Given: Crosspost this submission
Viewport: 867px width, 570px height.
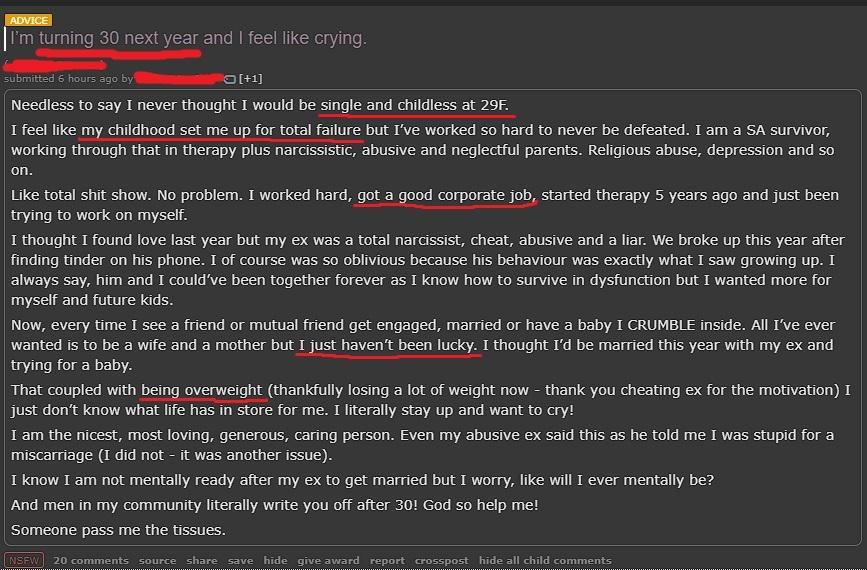Looking at the screenshot, I should click(x=441, y=561).
